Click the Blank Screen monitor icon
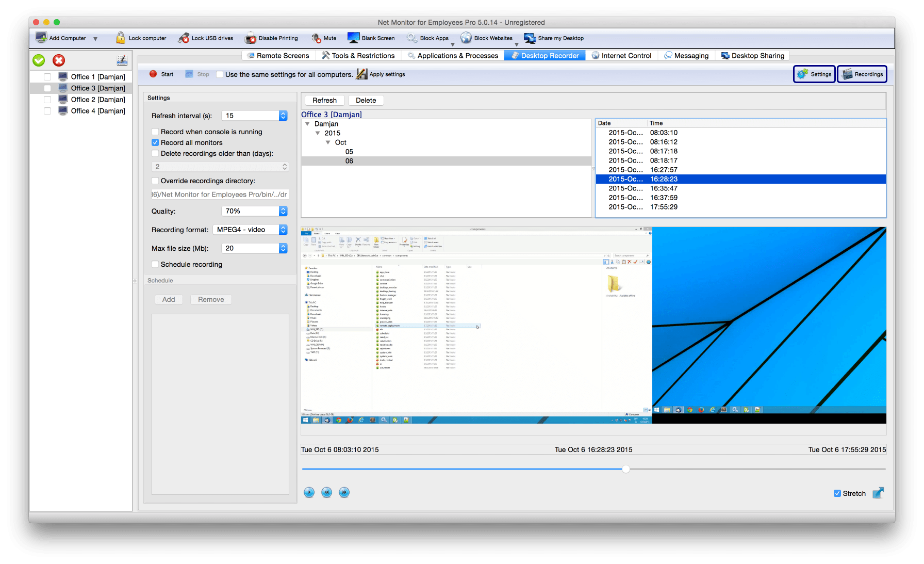924x564 pixels. 353,38
